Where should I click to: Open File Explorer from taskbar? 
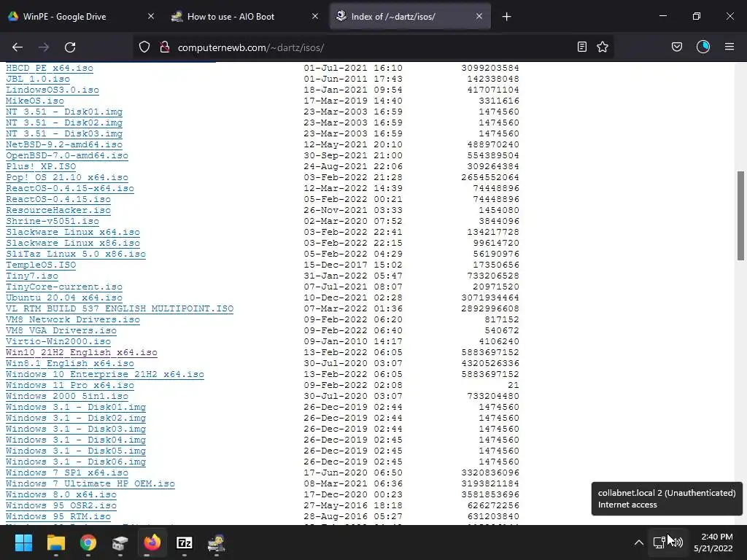55,542
